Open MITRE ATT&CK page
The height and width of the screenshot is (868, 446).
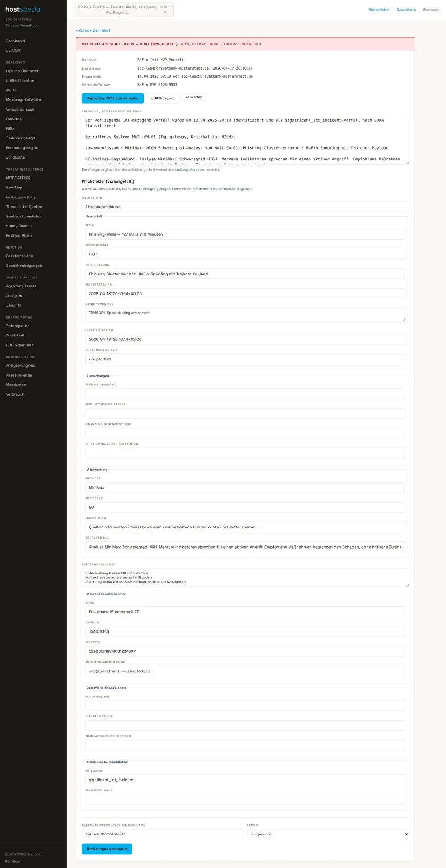tap(18, 178)
